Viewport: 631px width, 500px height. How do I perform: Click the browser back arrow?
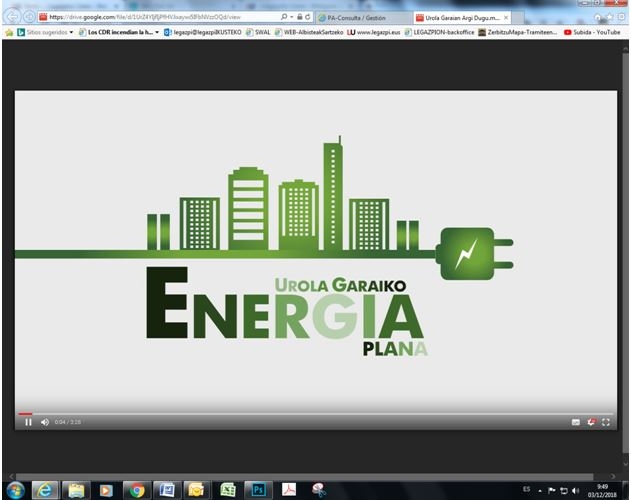[13, 17]
